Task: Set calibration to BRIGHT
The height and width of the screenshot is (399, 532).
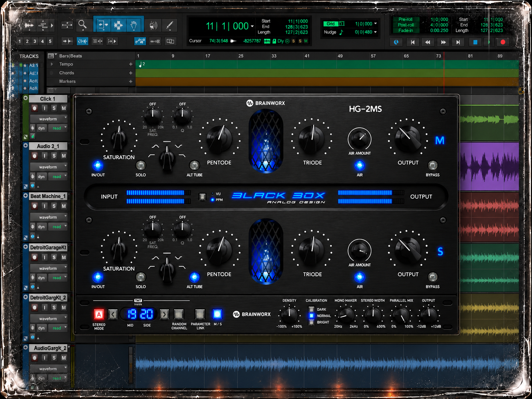Action: pyautogui.click(x=311, y=322)
